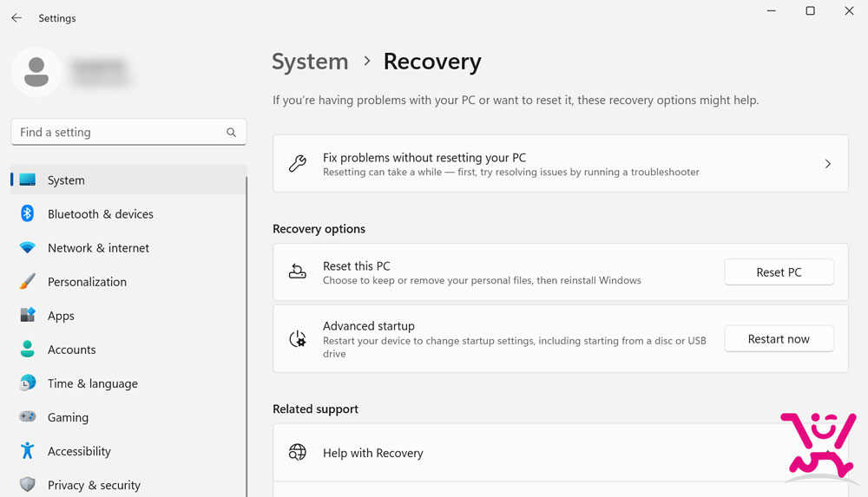Close the Settings window
Image resolution: width=868 pixels, height=497 pixels.
click(x=849, y=10)
